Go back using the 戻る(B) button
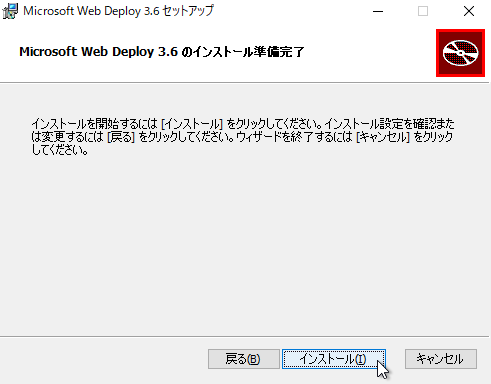491x384 pixels. point(244,359)
